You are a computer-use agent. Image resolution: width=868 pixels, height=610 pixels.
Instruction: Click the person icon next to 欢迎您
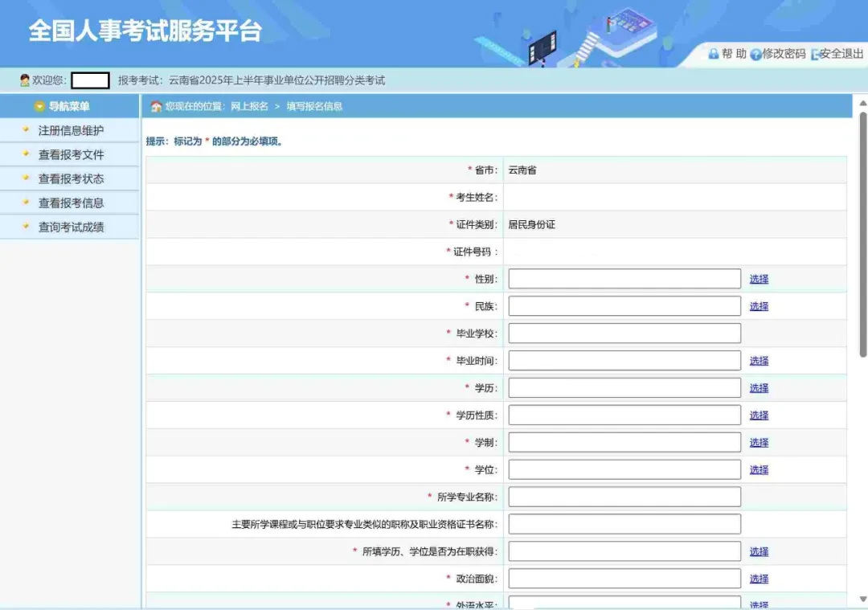25,80
